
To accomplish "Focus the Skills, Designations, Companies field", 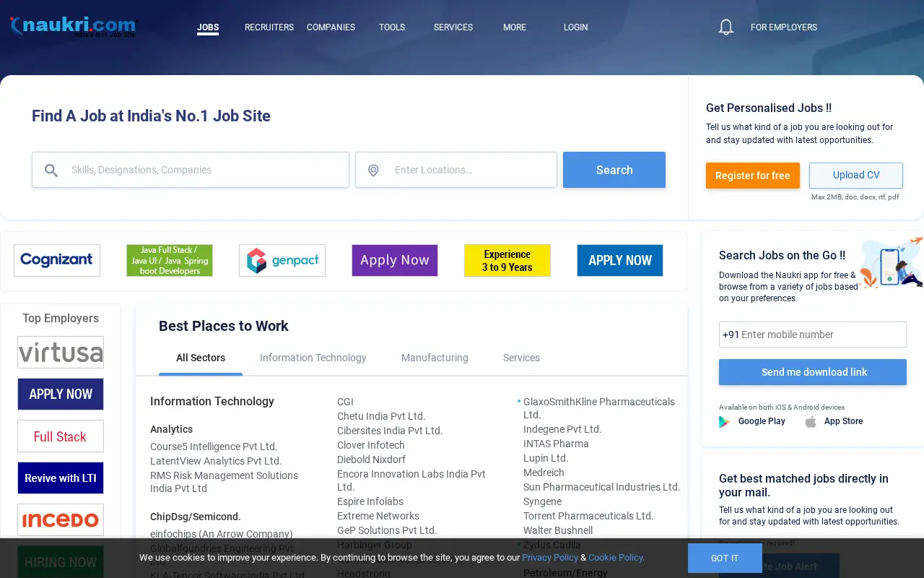I will pos(191,170).
